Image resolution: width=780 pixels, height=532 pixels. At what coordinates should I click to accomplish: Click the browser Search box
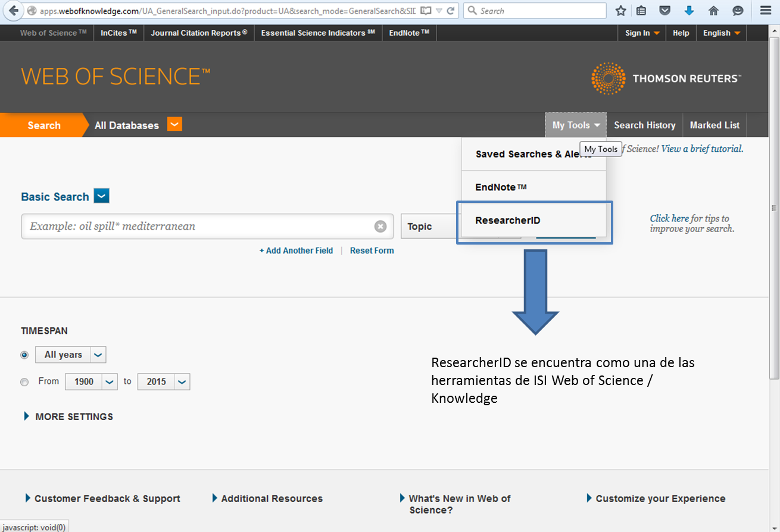535,11
